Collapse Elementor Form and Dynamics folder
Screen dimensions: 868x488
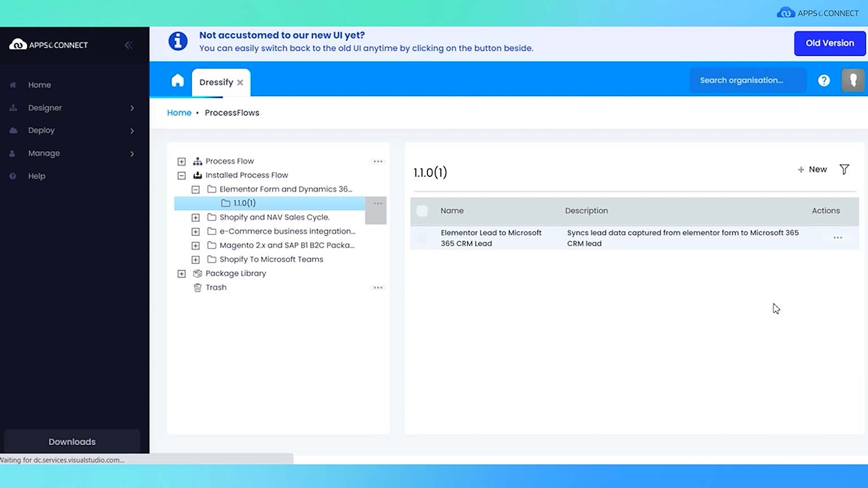tap(195, 190)
